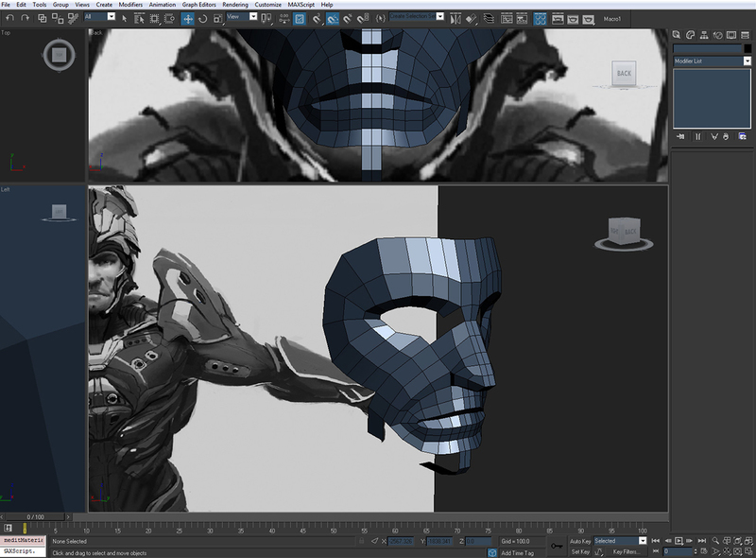Click the BACK ViewCube in upper viewport
The image size is (756, 558).
coord(624,74)
